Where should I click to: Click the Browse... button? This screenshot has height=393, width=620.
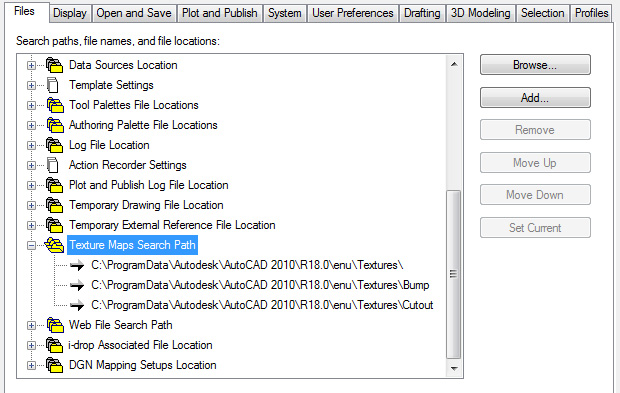tap(535, 65)
